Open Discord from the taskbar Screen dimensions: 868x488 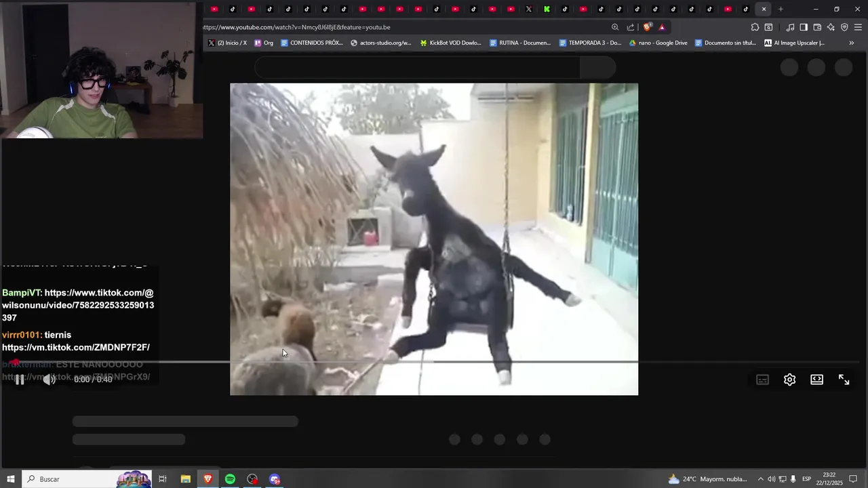pos(275,479)
